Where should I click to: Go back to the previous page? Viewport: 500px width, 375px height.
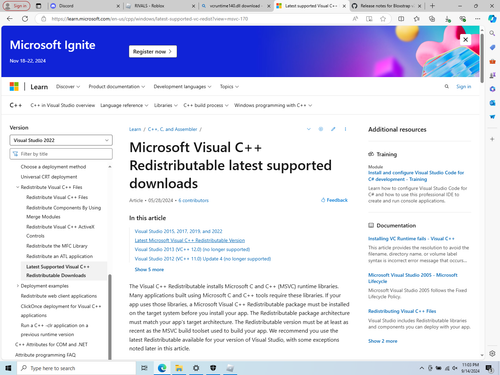(10, 19)
